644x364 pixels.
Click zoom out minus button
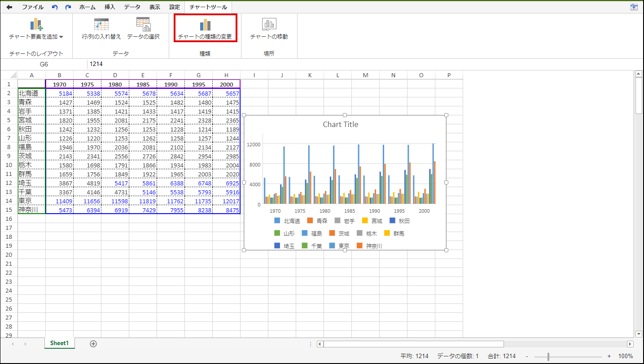point(527,356)
